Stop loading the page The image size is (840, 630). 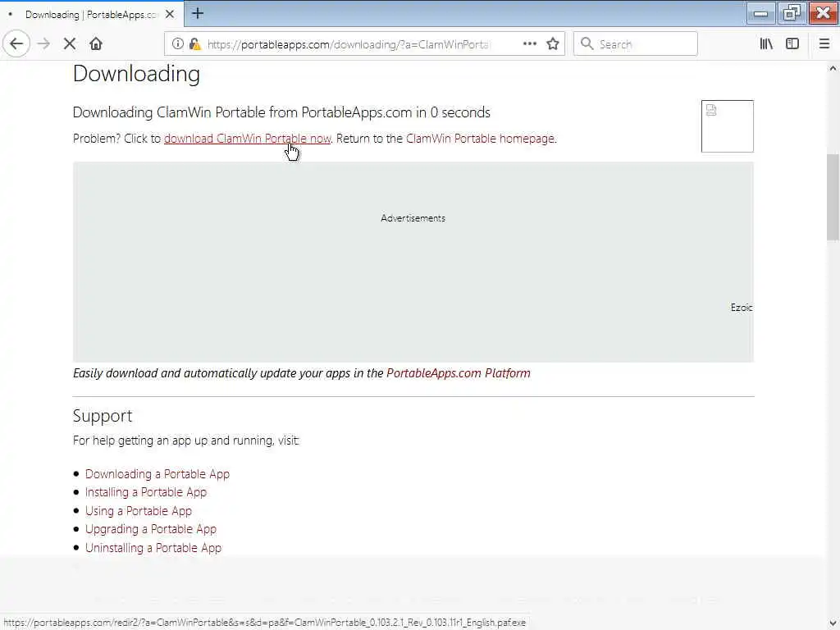click(70, 44)
